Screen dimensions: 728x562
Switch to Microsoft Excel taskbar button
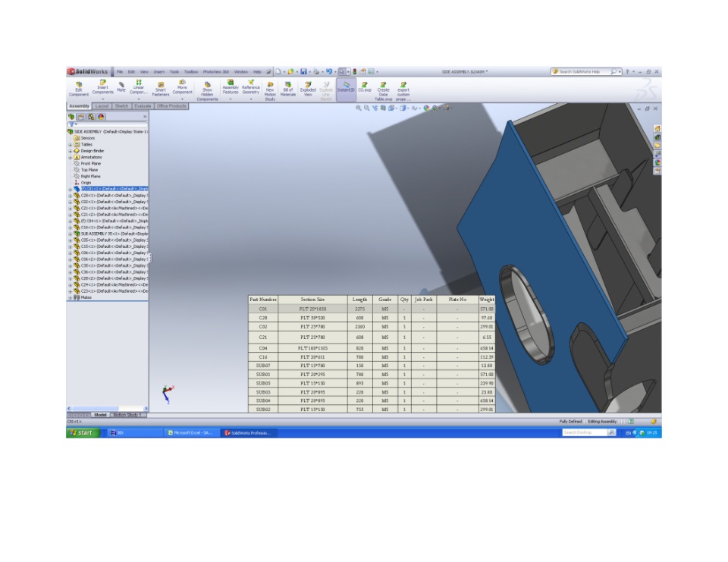pos(192,432)
